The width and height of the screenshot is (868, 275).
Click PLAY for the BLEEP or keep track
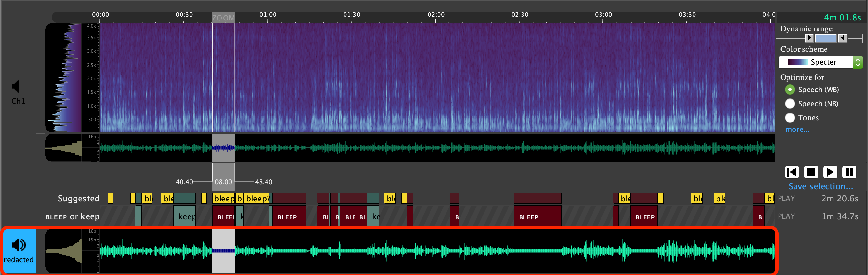click(x=786, y=216)
